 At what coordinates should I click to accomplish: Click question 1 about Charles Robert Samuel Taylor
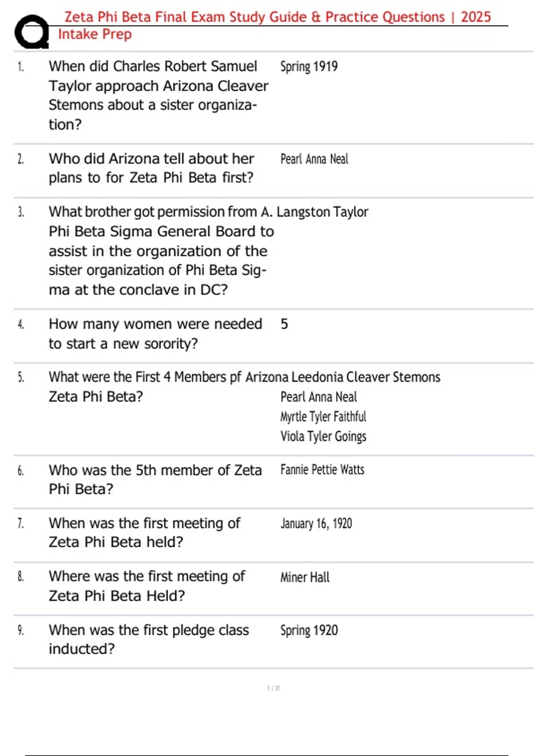(x=158, y=95)
